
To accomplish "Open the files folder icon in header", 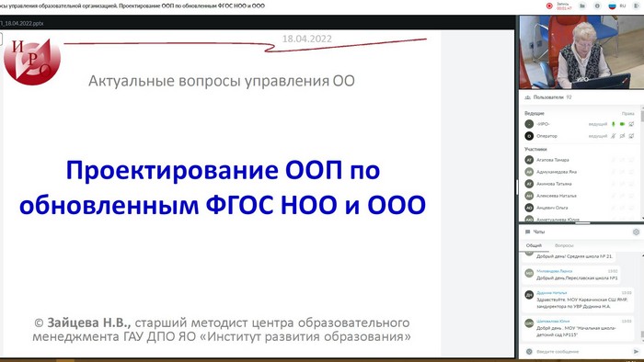I will point(582,6).
